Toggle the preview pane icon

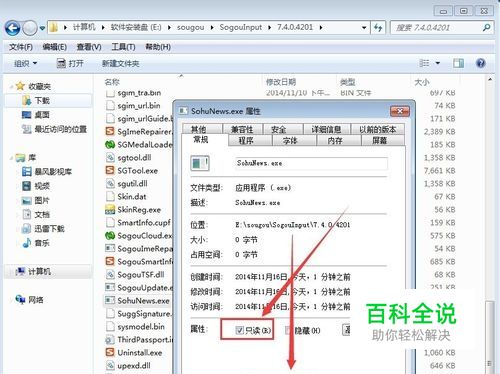458,63
